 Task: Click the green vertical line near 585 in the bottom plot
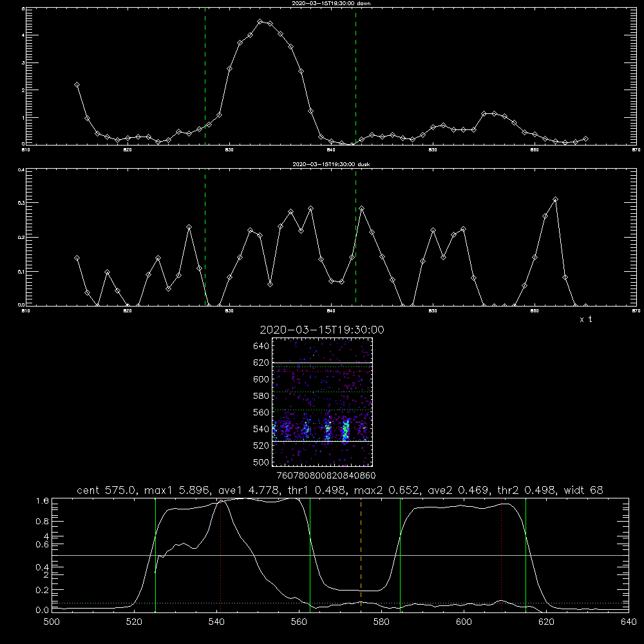400,554
